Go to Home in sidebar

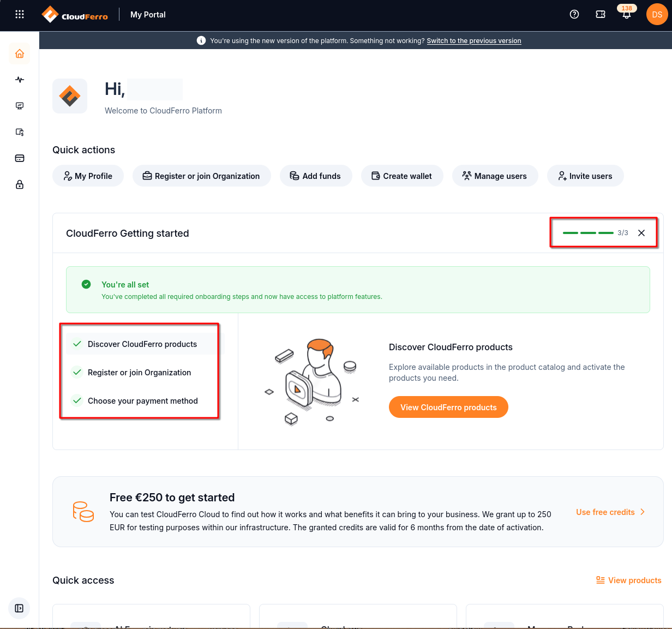coord(20,53)
